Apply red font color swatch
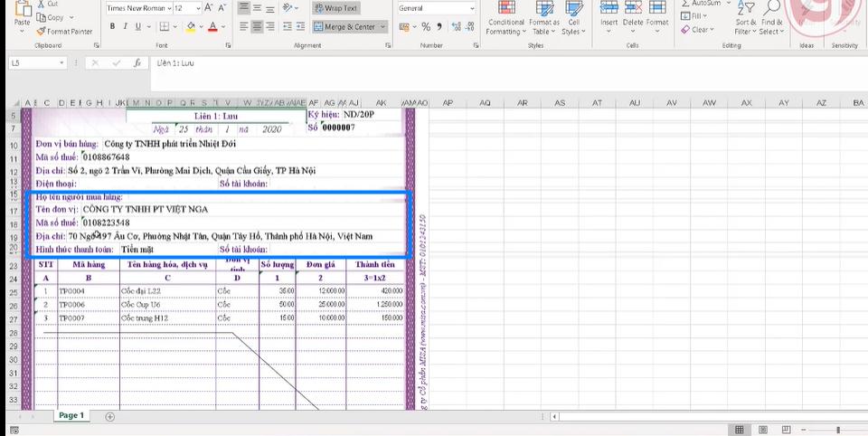868x436 pixels. 212,26
